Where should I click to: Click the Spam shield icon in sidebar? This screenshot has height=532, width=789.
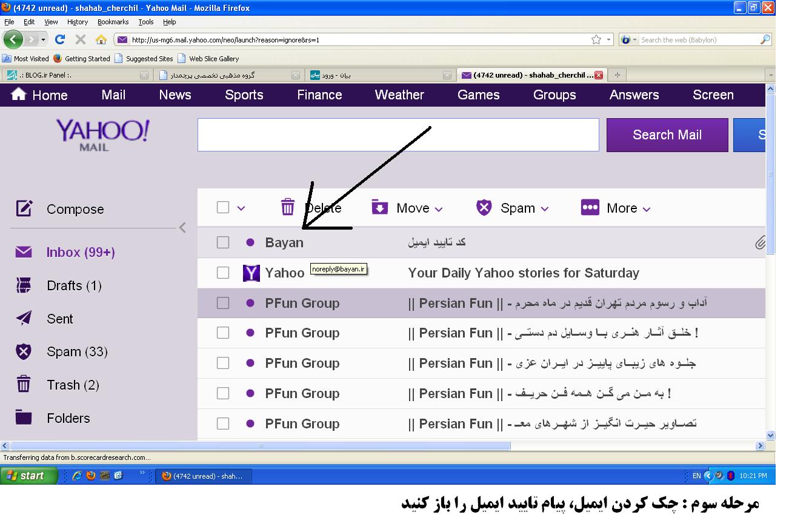[x=24, y=351]
